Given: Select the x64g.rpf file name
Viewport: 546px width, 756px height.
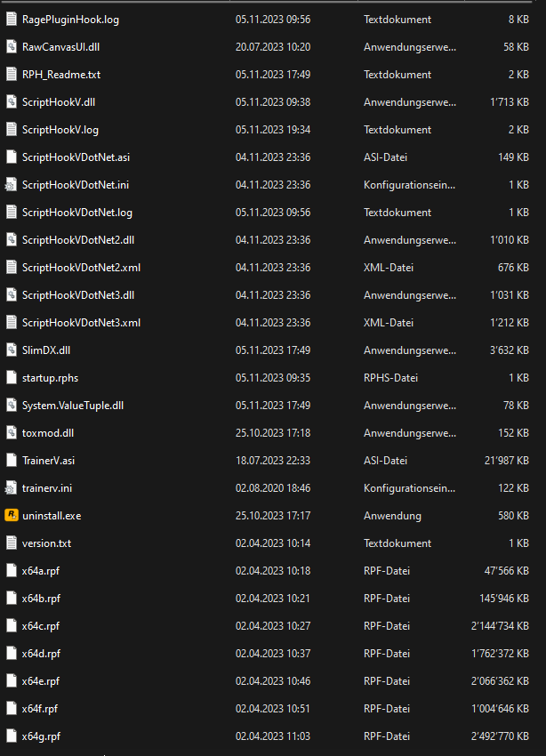Looking at the screenshot, I should [41, 736].
